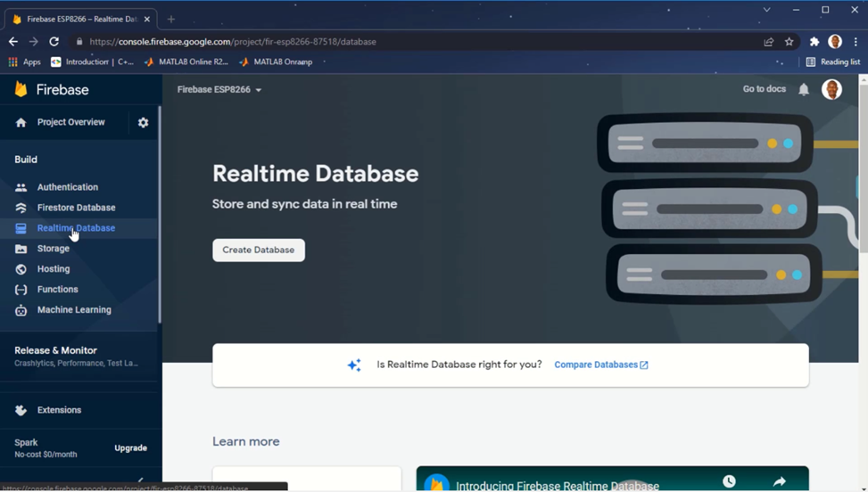Click the Firebase logo icon

(21, 89)
